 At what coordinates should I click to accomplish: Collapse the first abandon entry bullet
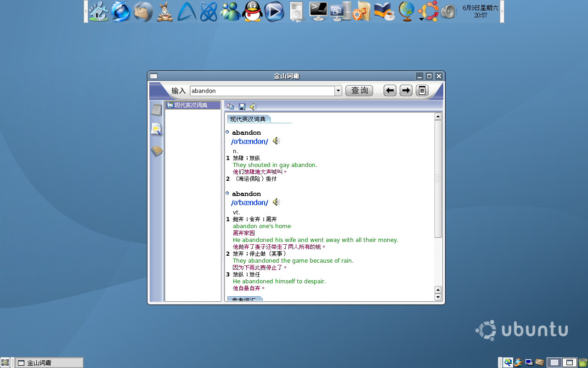(x=227, y=132)
